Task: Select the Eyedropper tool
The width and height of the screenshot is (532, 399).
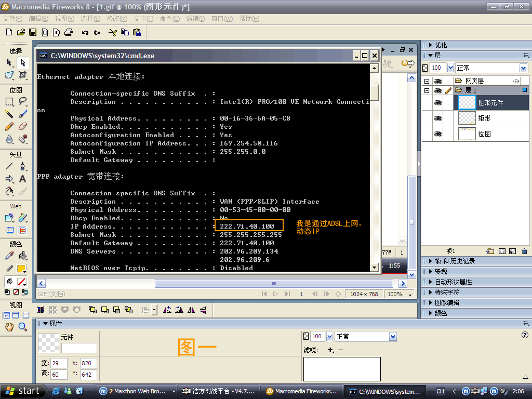Action: click(x=9, y=256)
